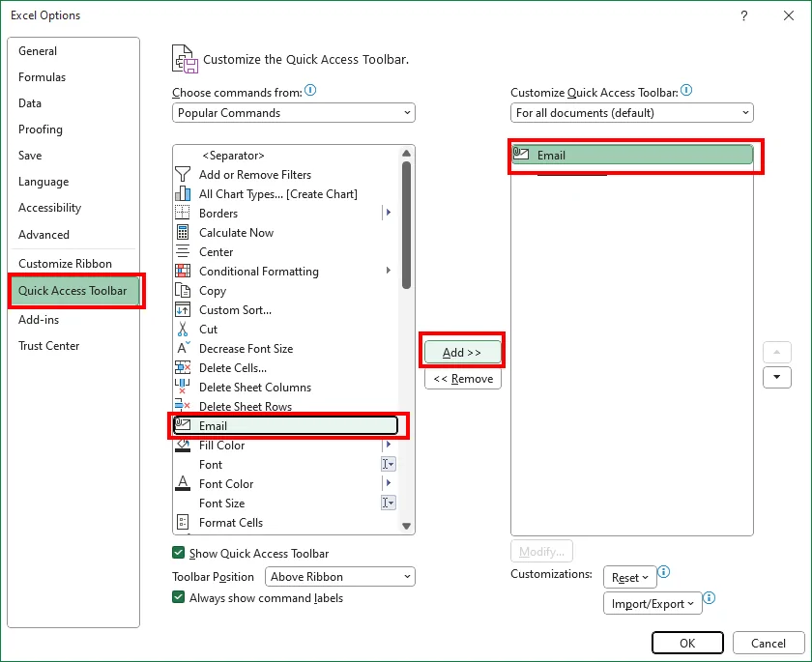Open the Reset customizations dropdown
Viewport: 812px width, 662px height.
pyautogui.click(x=629, y=577)
